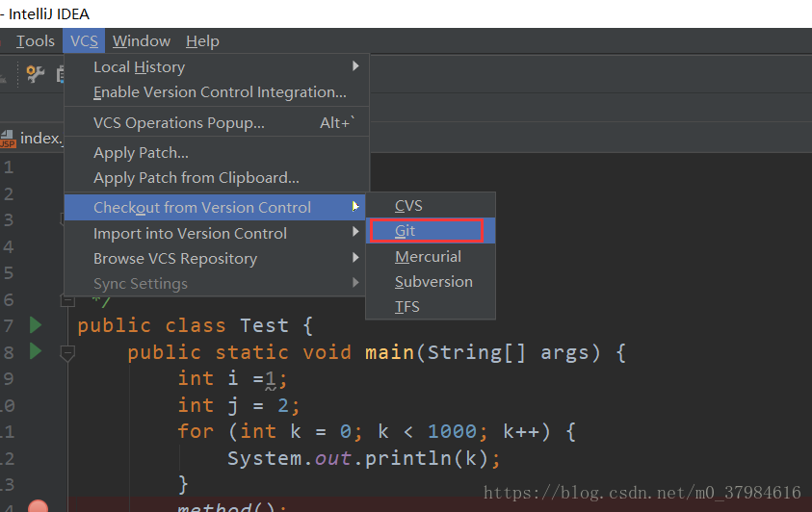Open VCS Operations Popup entry

pyautogui.click(x=217, y=122)
